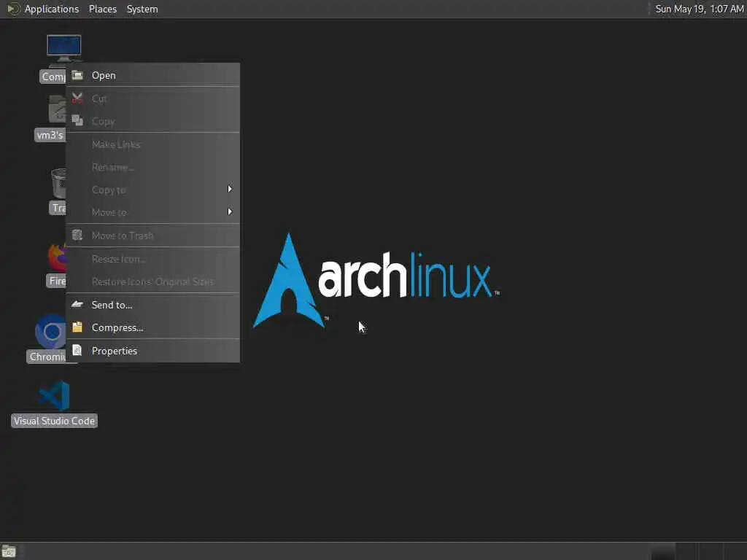Viewport: 747px width, 560px height.
Task: Click the copy icon next to Copy
Action: [x=77, y=120]
